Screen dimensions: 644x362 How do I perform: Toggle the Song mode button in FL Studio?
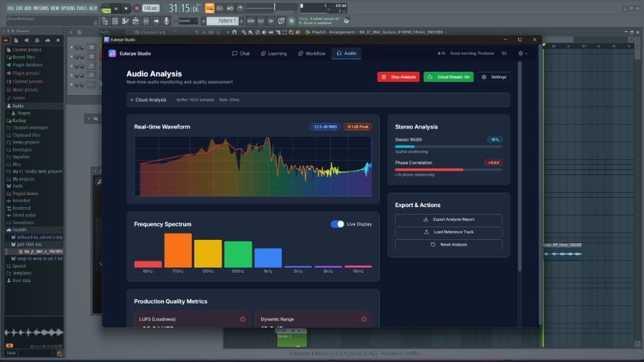tap(106, 9)
